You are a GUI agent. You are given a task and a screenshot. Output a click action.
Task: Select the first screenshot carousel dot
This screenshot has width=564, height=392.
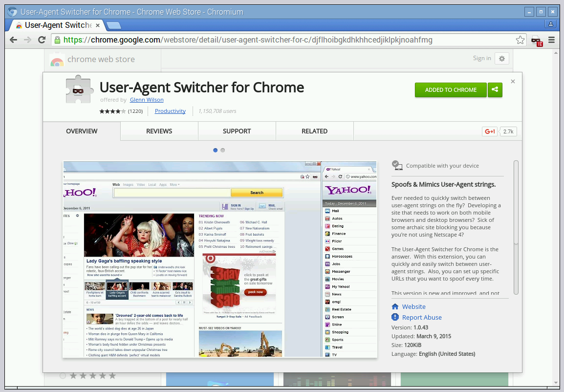(x=215, y=151)
